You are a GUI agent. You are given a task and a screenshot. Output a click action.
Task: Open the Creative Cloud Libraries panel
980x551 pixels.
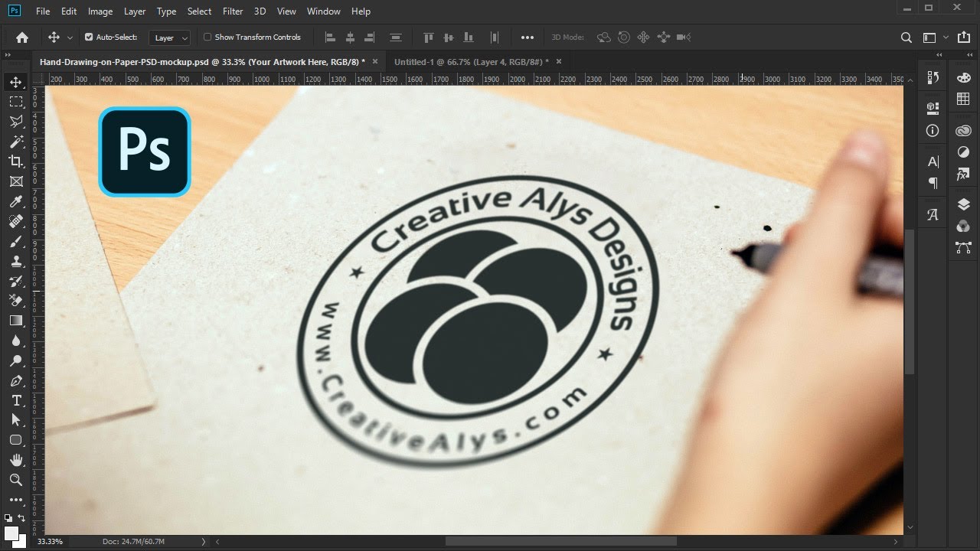pyautogui.click(x=963, y=131)
